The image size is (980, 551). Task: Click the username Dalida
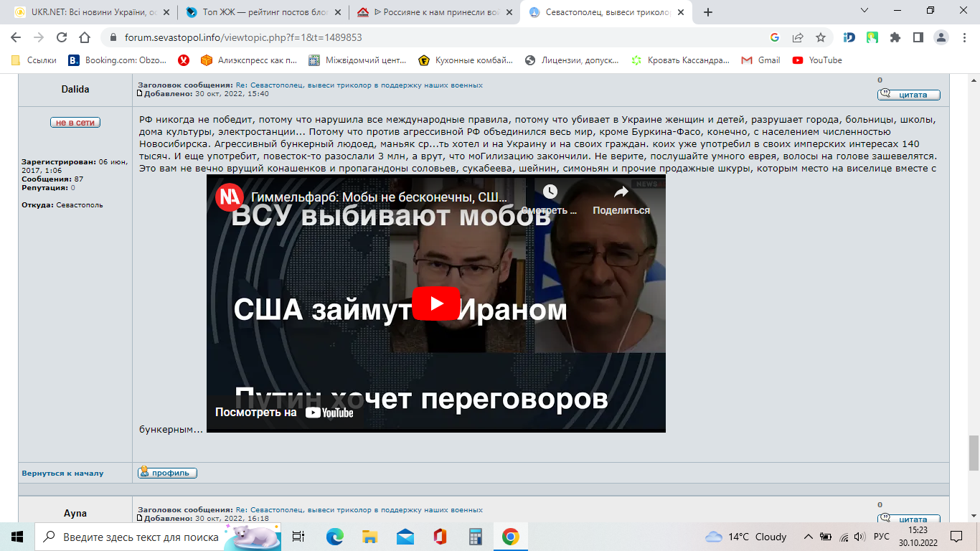pyautogui.click(x=75, y=89)
